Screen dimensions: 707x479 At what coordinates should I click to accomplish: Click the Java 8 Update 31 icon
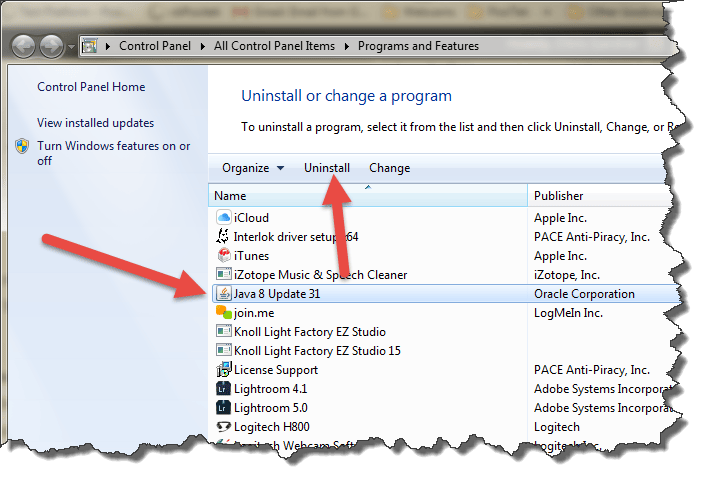click(x=224, y=293)
